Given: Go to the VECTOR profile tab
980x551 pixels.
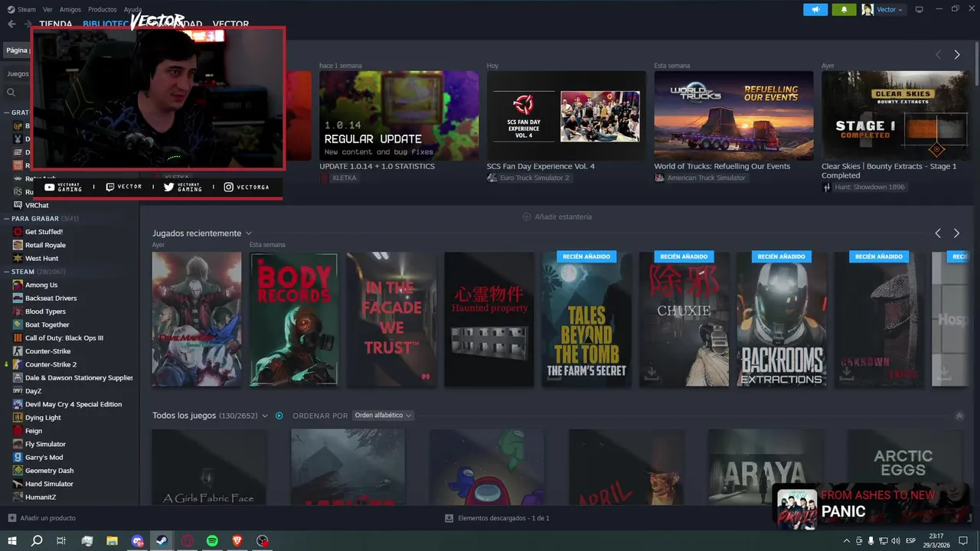Looking at the screenshot, I should point(230,24).
